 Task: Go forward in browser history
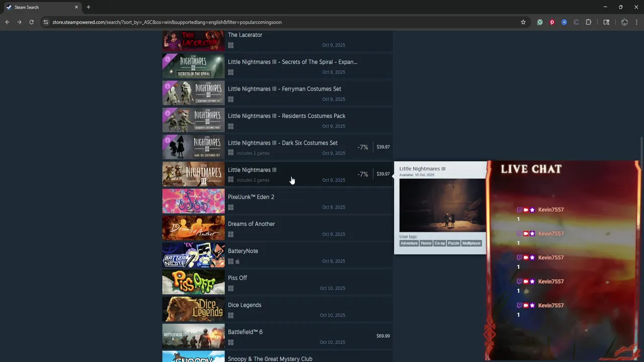pyautogui.click(x=19, y=22)
